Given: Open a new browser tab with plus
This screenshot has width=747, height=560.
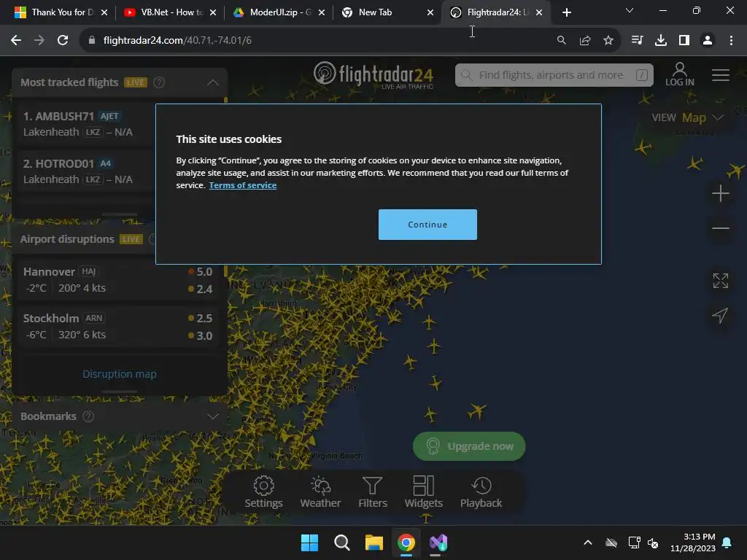Looking at the screenshot, I should click(x=566, y=12).
